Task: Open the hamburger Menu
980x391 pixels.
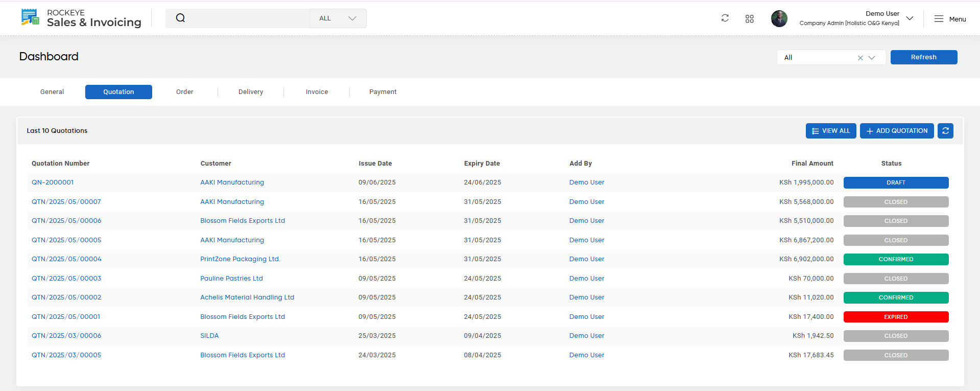Action: point(950,19)
